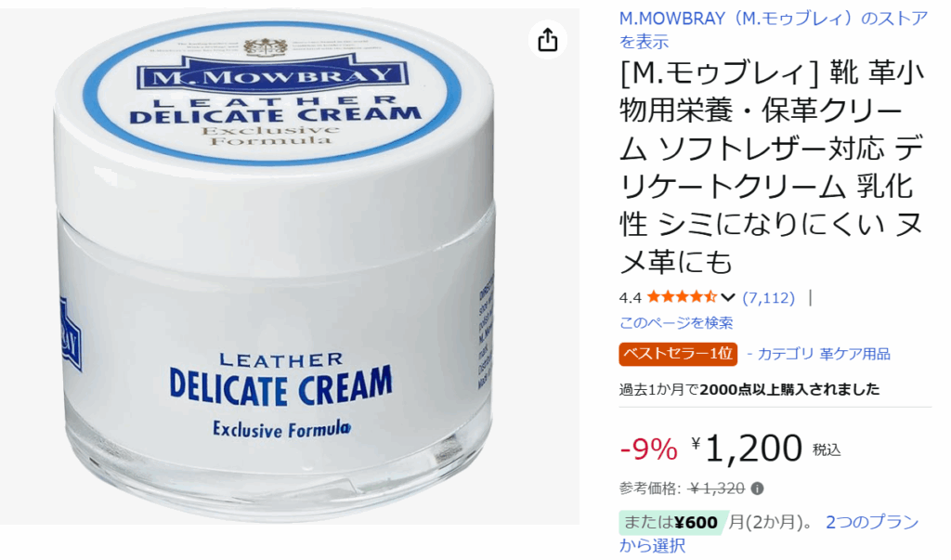Open the カテゴリ 革ケア用品 category link
This screenshot has width=951, height=560.
point(818,354)
